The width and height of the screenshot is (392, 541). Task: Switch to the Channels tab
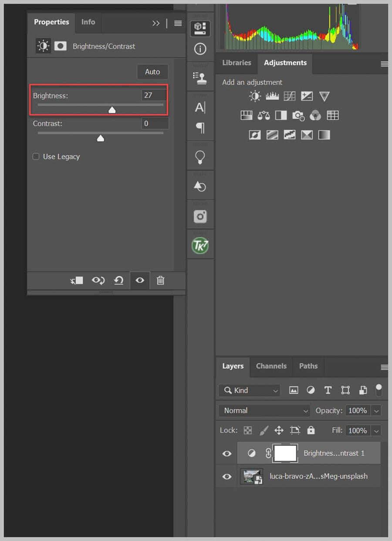tap(271, 366)
